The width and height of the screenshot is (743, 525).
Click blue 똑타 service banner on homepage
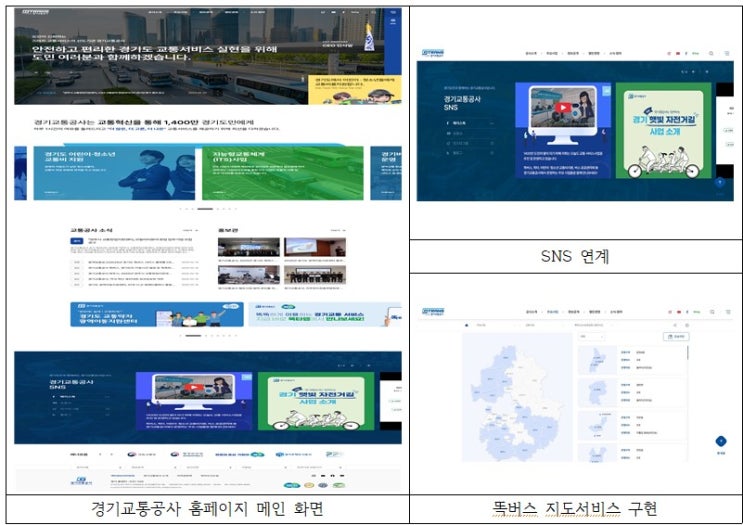coord(325,315)
